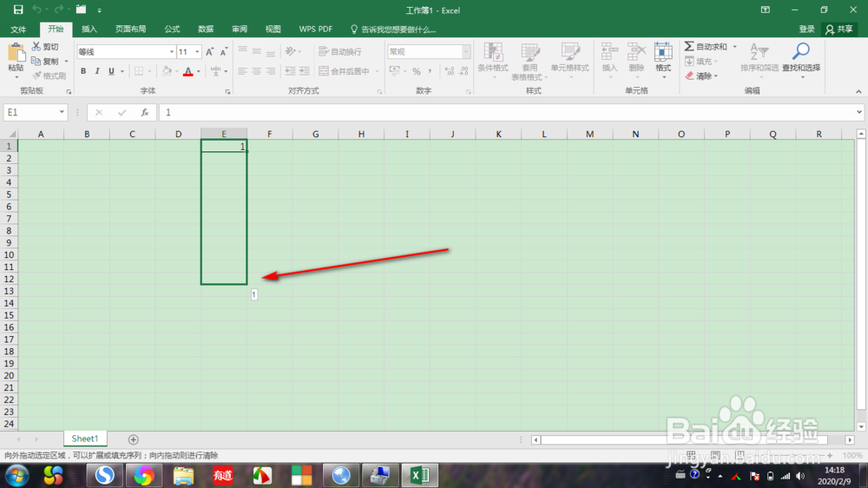Open Find and Select (查找和选择)
The width and height of the screenshot is (868, 488).
click(801, 59)
